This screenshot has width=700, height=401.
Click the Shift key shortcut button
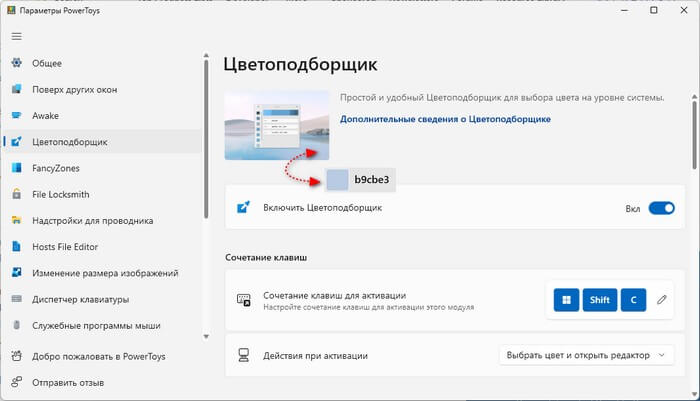tap(600, 300)
